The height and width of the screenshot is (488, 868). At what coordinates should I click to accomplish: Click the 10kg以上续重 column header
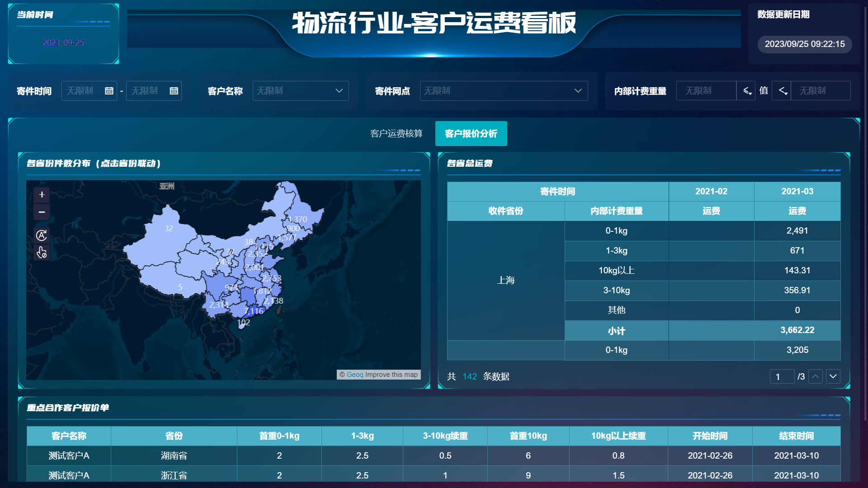(x=618, y=436)
